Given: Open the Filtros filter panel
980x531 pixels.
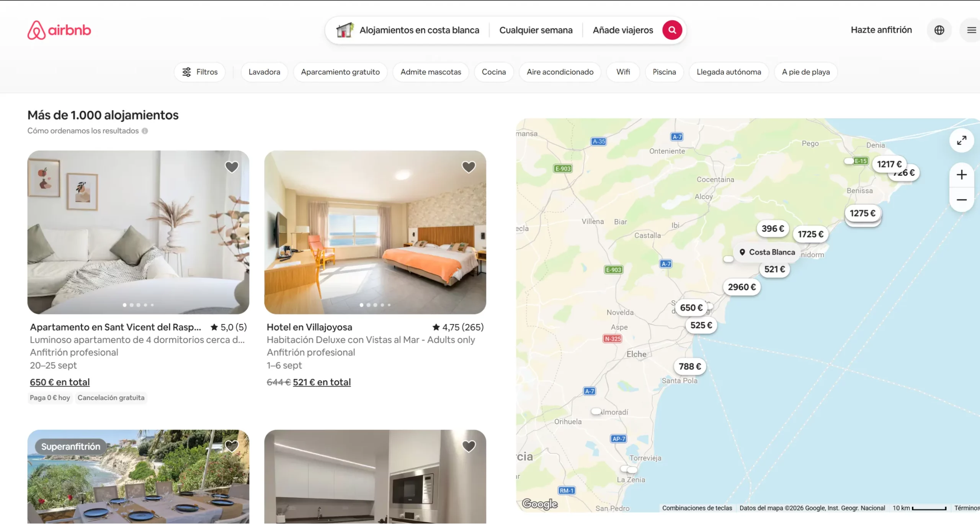Looking at the screenshot, I should point(199,72).
